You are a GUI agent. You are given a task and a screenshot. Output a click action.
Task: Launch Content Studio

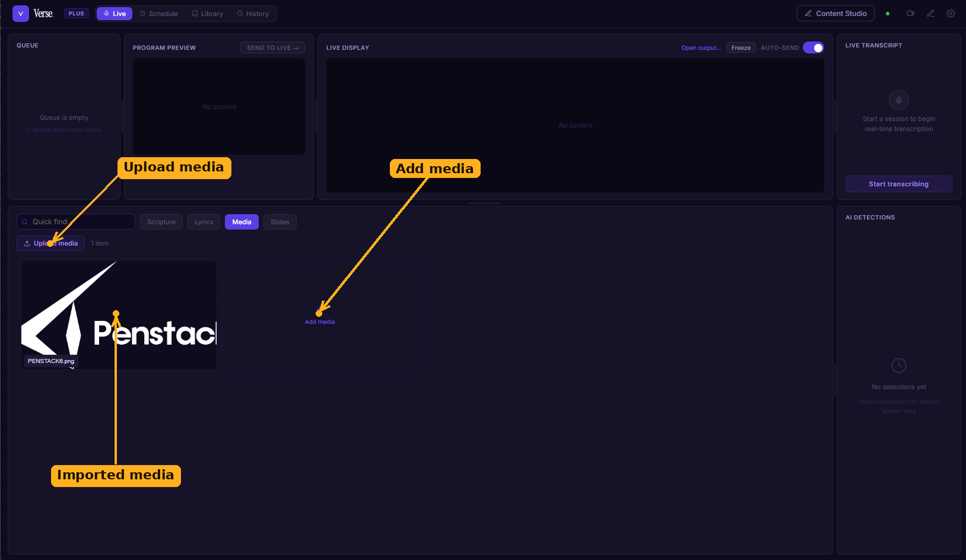click(835, 14)
